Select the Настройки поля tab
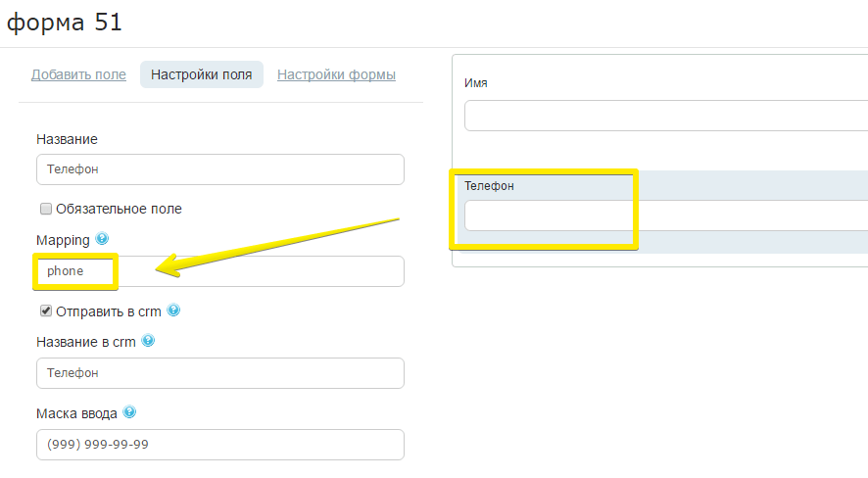The image size is (868, 478). tap(202, 74)
